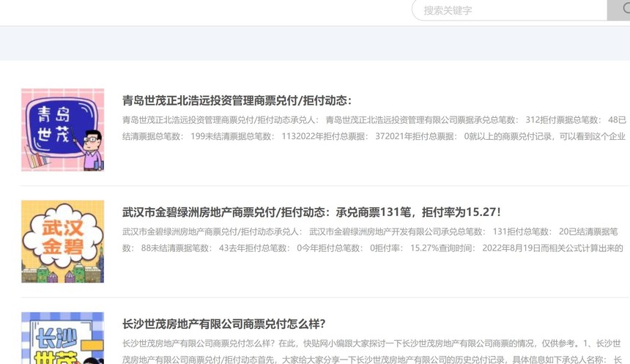Open article title 武汉市金碧绿洲房地产商票兑付/拒付动态
Viewport: 630px width, 364px height.
(311, 212)
